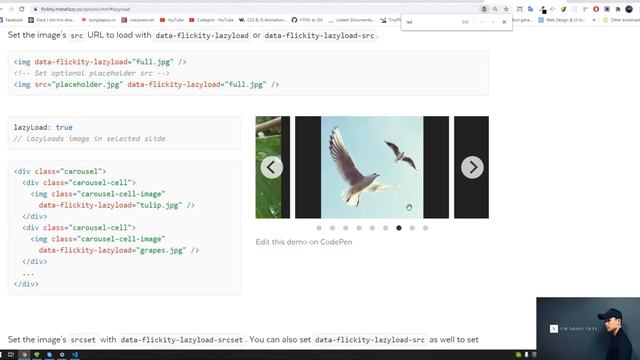Image resolution: width=640 pixels, height=360 pixels.
Task: Click the red Opera-style extension icon
Action: 596,9
